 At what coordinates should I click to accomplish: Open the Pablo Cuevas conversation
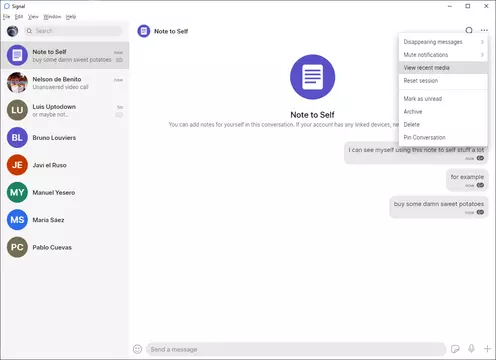click(65, 247)
